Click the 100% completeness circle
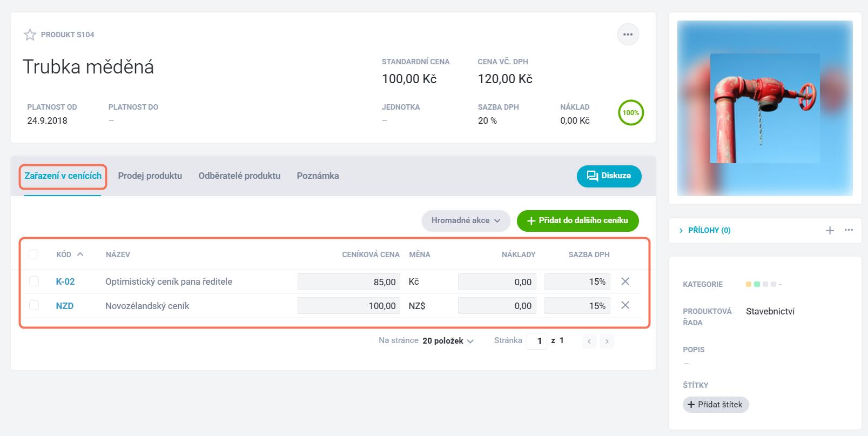This screenshot has height=436, width=868. point(630,113)
